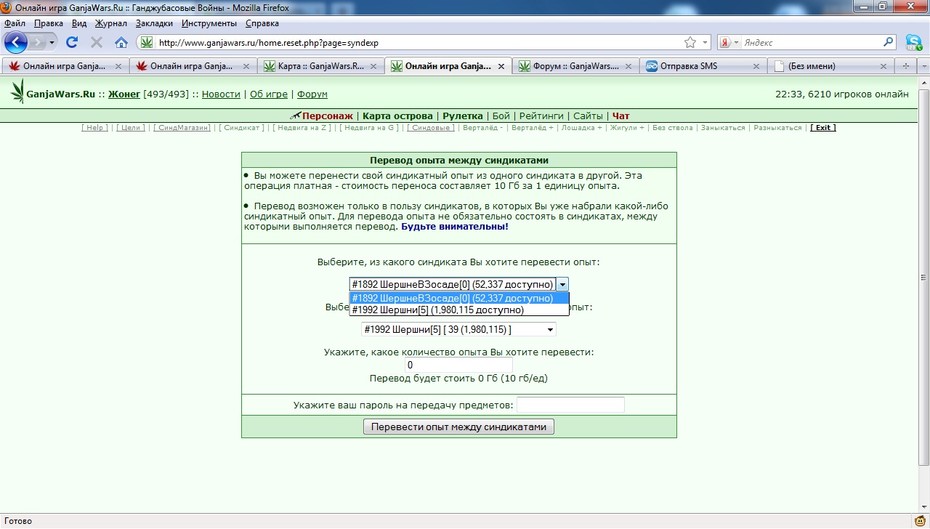The image size is (930, 529).
Task: Close the Карта :: GanjaWars tab
Action: click(373, 66)
